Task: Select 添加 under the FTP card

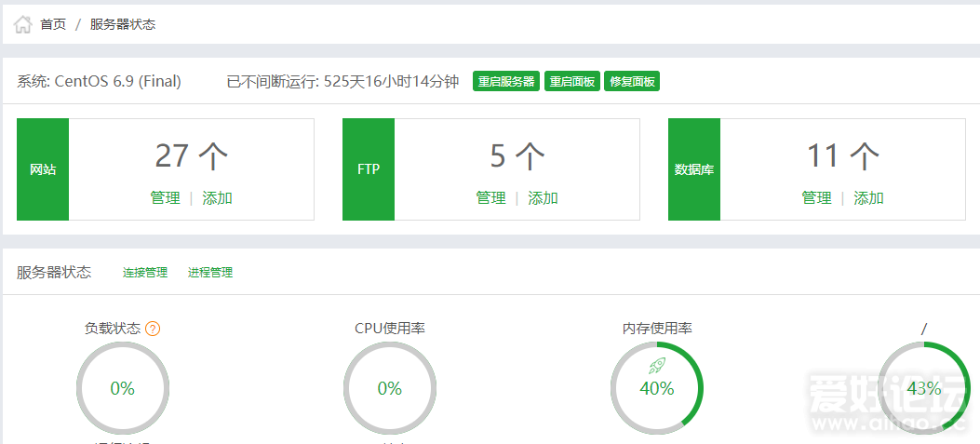Action: [x=544, y=198]
